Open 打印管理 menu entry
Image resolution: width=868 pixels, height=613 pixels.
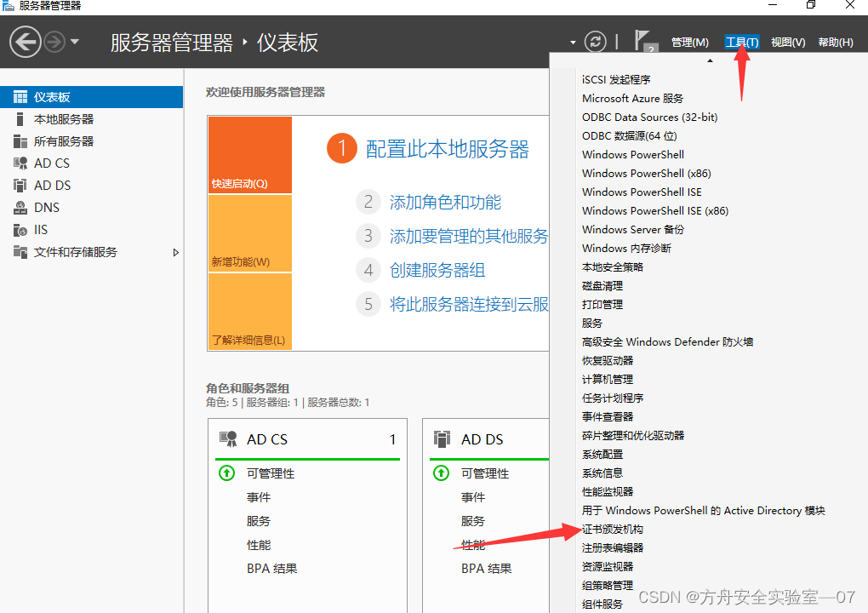[x=602, y=305]
